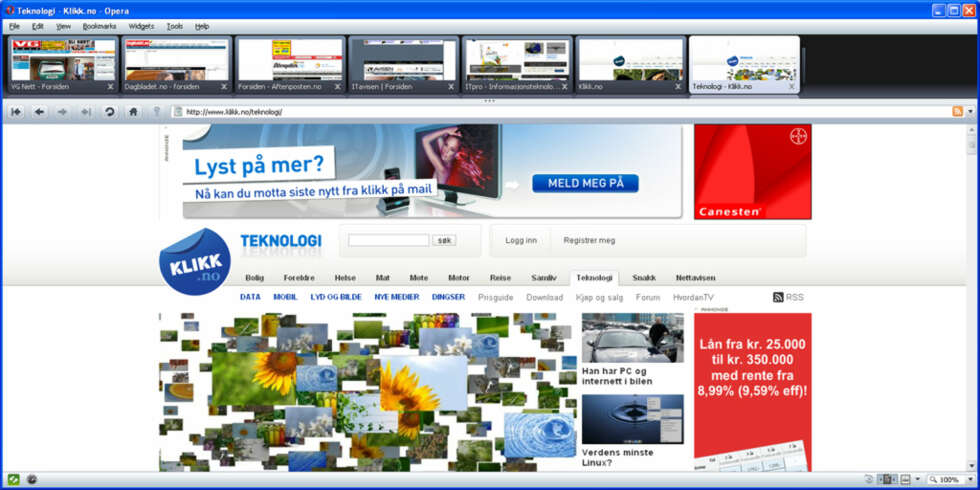The width and height of the screenshot is (980, 490).
Task: Close the ITpro tab
Action: click(564, 87)
